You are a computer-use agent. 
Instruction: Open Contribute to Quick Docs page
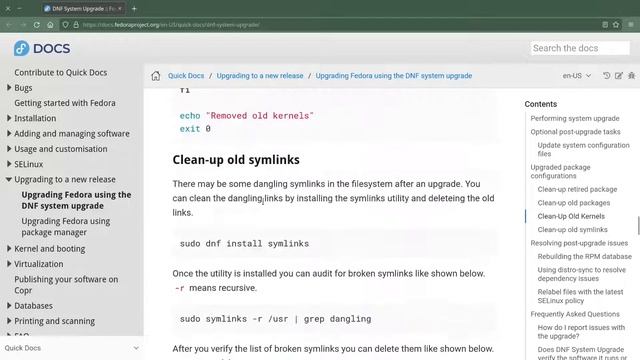(x=61, y=72)
